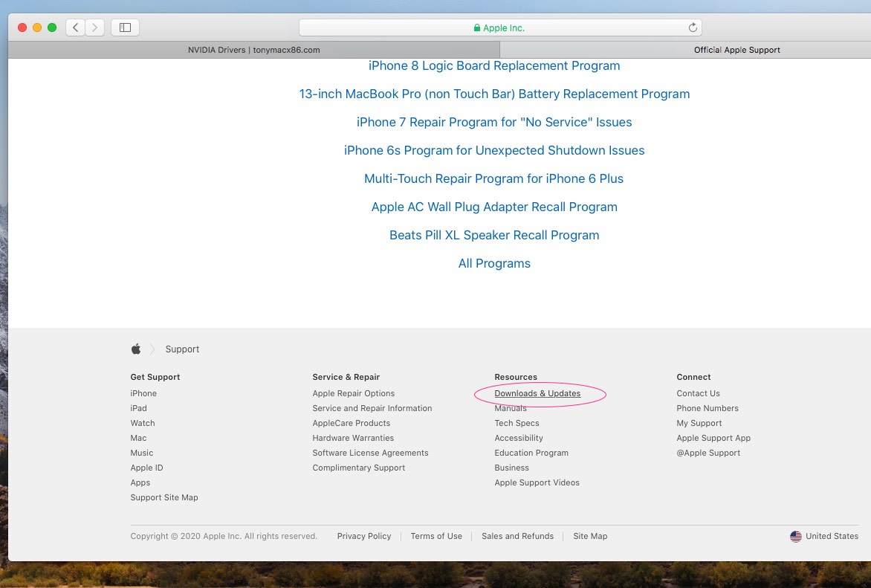Click the All Programs link

493,263
